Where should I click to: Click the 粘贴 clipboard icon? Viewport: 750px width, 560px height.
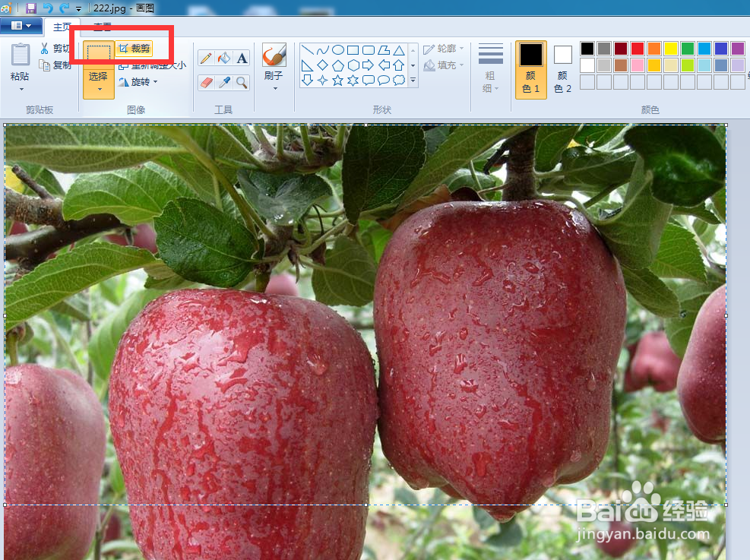tap(20, 54)
